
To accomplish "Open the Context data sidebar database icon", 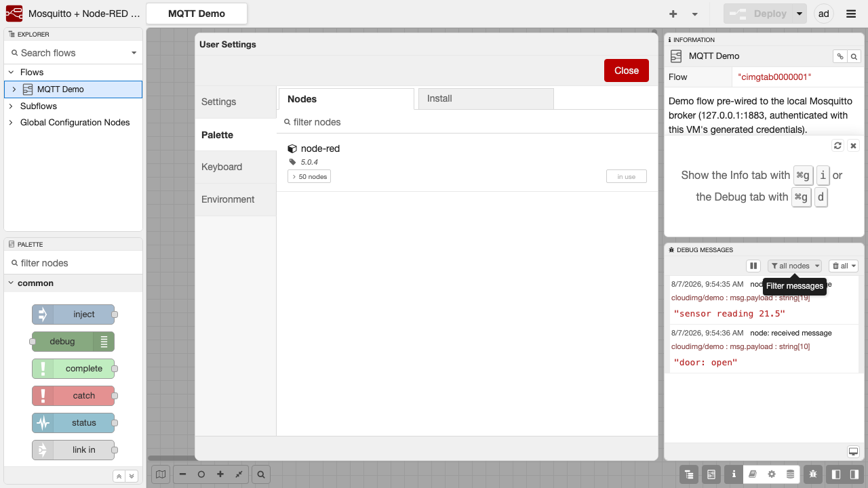I will [x=791, y=474].
